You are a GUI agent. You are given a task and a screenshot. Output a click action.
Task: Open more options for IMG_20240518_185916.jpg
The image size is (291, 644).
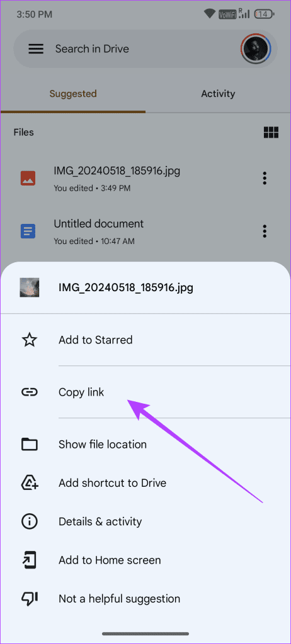(265, 178)
